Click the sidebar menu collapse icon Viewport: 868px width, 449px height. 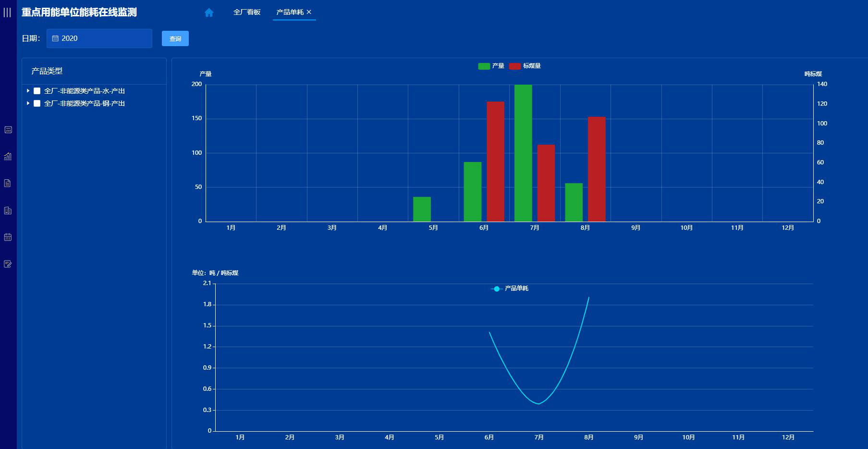7,12
